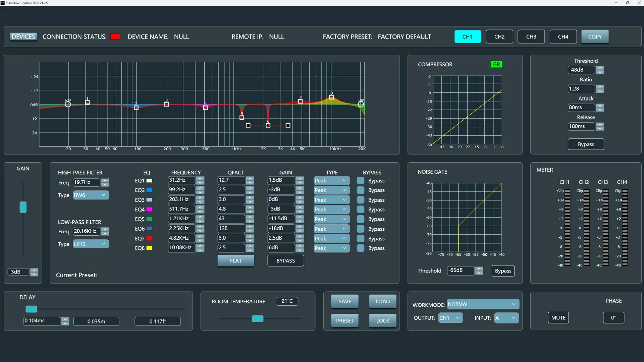Click the GAIN fader handle
Screen dimensions: 644x362
pyautogui.click(x=23, y=207)
